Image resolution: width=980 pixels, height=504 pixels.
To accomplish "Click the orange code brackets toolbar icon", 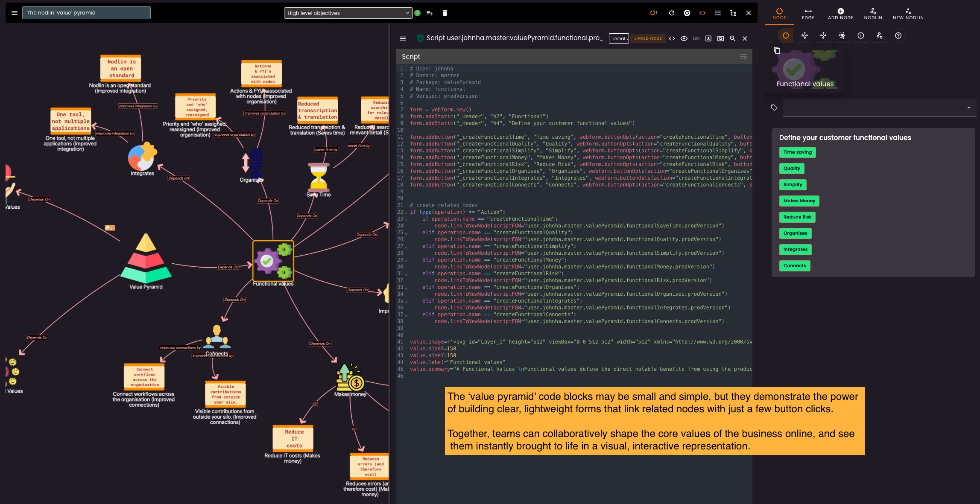I will coord(702,13).
